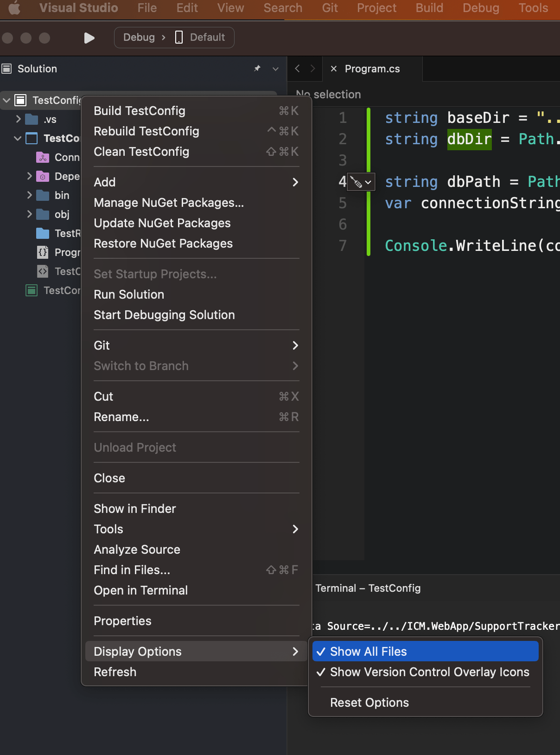
Task: Open Properties from the context menu
Action: click(x=197, y=621)
